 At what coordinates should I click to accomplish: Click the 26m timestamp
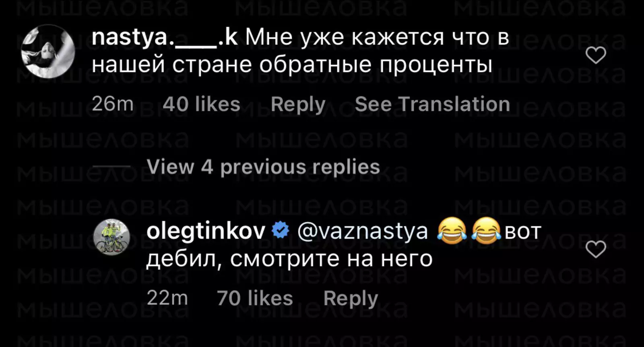click(112, 104)
